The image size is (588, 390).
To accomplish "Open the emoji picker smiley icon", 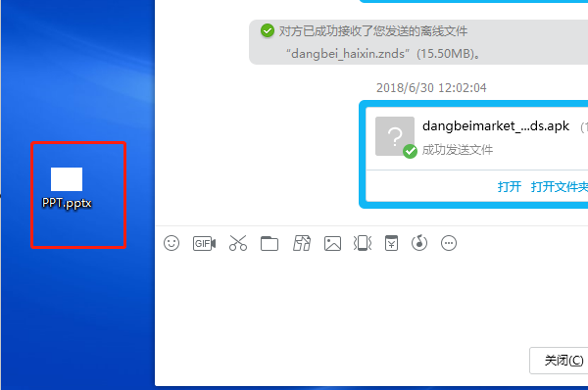I will (x=171, y=243).
